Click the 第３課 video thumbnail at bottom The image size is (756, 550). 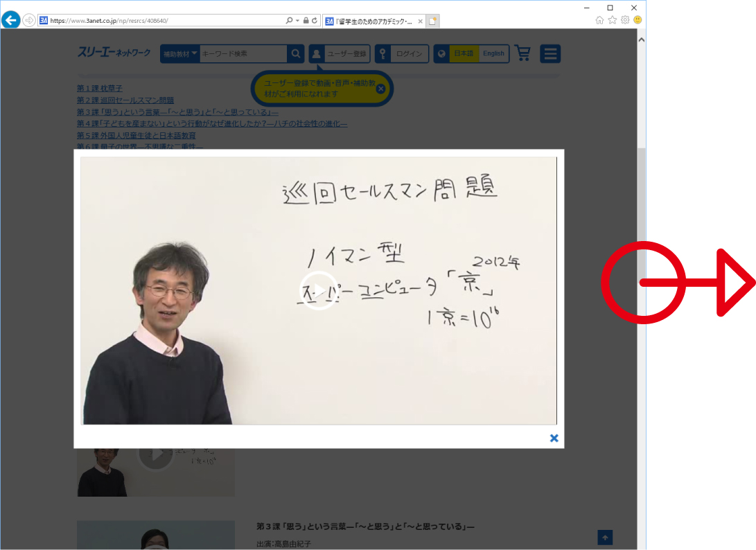tap(156, 535)
